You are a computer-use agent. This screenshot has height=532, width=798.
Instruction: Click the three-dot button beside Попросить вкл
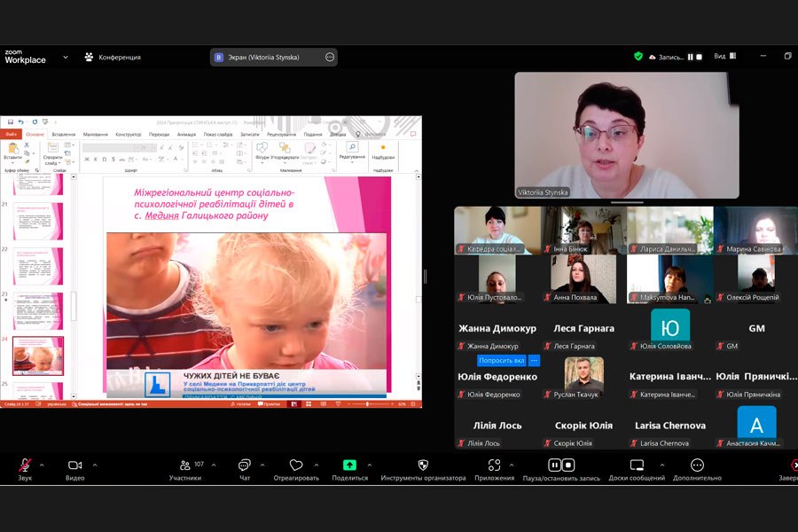click(534, 361)
